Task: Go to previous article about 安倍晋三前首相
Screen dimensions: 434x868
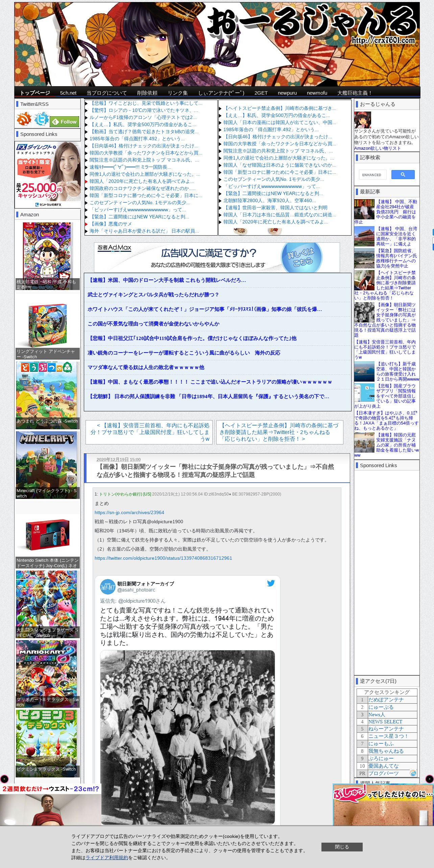Action: (149, 432)
